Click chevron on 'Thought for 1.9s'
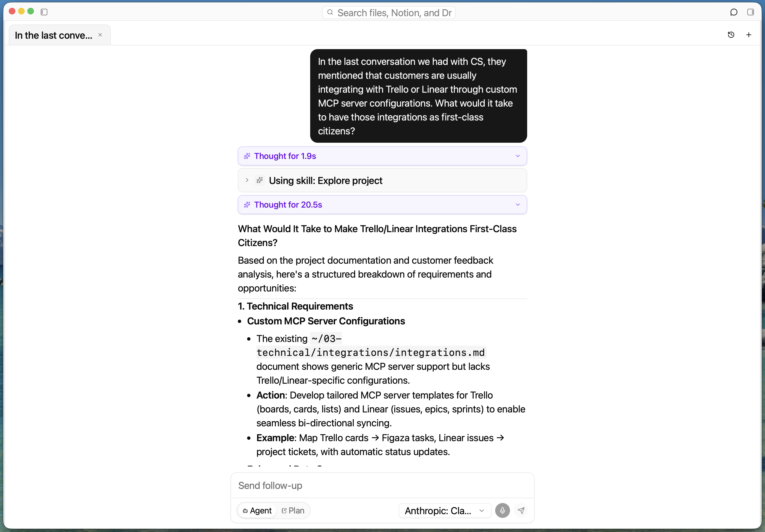The height and width of the screenshot is (532, 765). tap(518, 156)
